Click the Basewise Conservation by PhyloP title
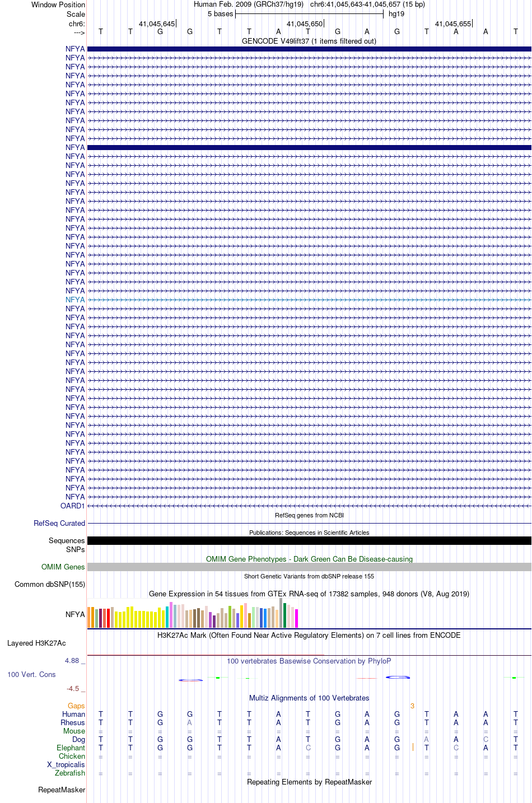This screenshot has height=803, width=532. 309,661
